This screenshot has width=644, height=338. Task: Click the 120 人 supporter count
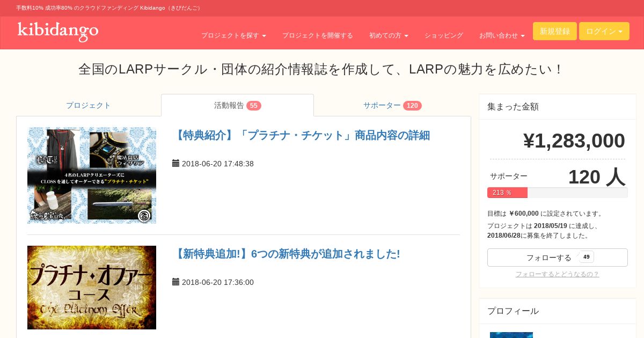pyautogui.click(x=597, y=177)
